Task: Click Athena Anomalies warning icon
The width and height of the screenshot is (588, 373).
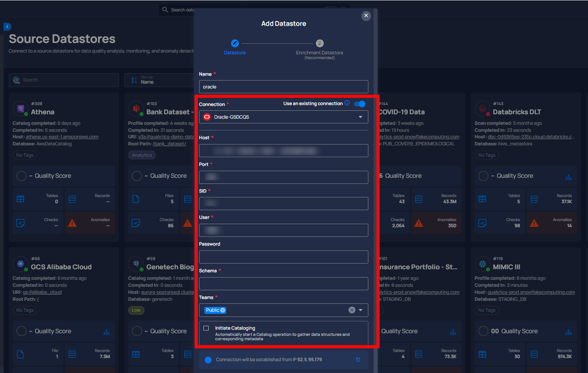Action: pos(73,223)
